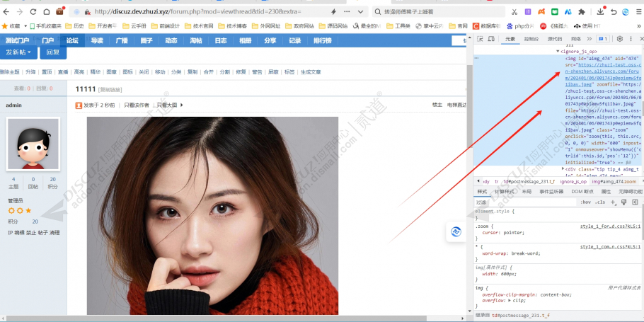Open the 历史 bookmark folder
This screenshot has height=322, width=644.
[x=75, y=26]
